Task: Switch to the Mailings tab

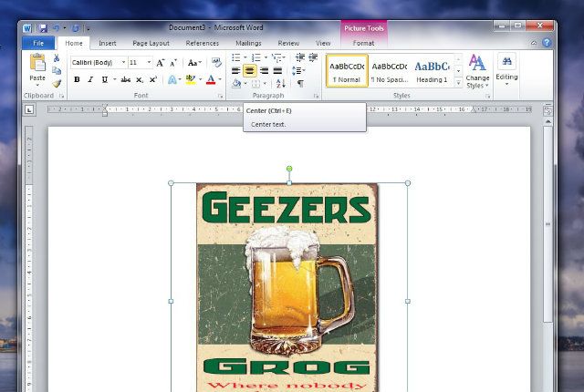Action: [x=248, y=43]
